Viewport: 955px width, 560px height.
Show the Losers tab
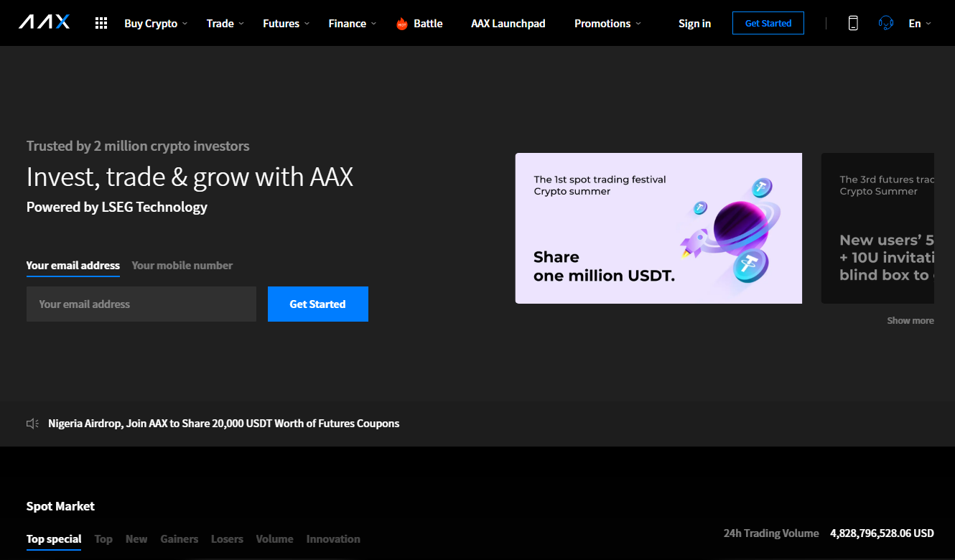click(x=227, y=539)
